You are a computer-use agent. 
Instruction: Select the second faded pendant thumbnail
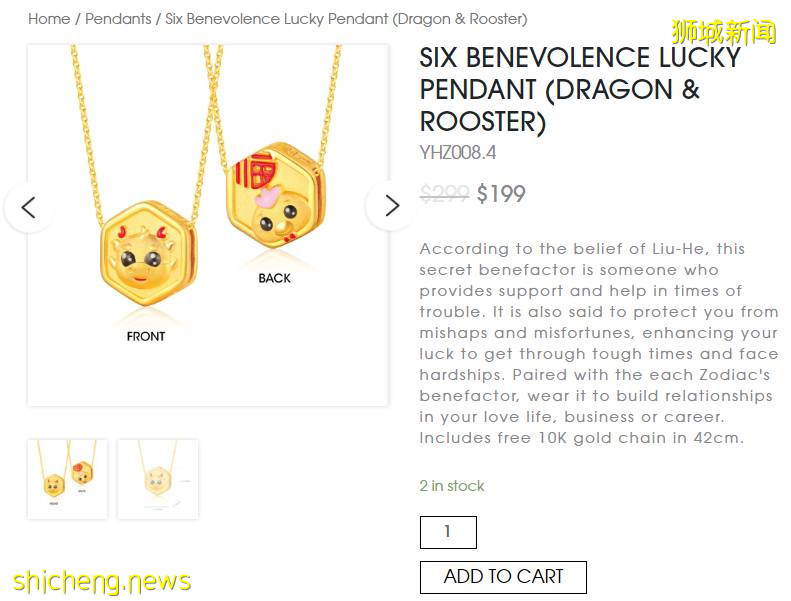point(158,479)
